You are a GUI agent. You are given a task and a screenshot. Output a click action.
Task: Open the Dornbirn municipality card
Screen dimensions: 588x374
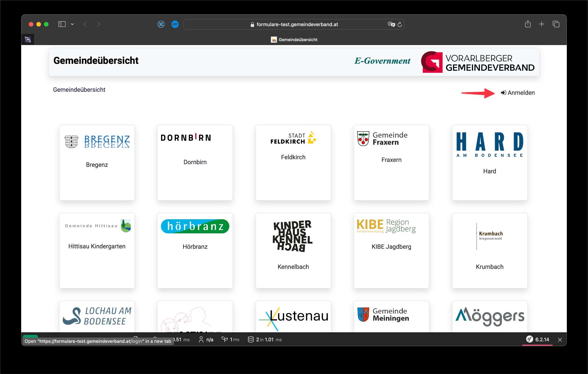(x=195, y=163)
